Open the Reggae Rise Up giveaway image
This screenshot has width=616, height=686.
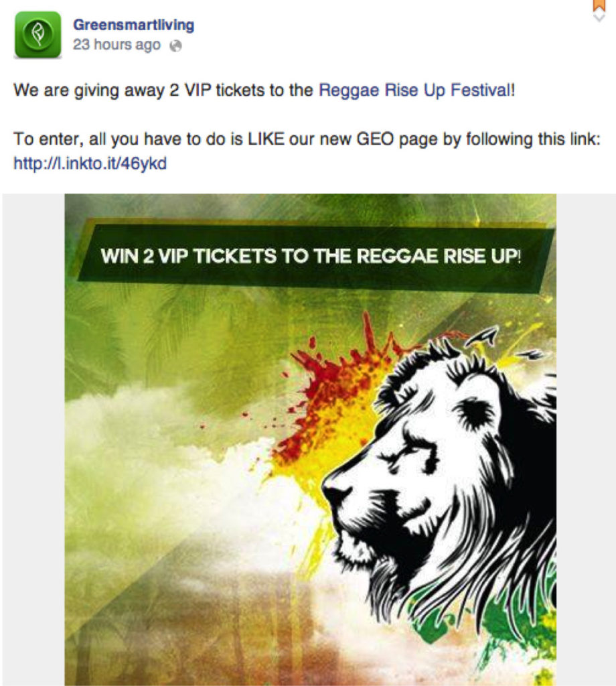(311, 439)
